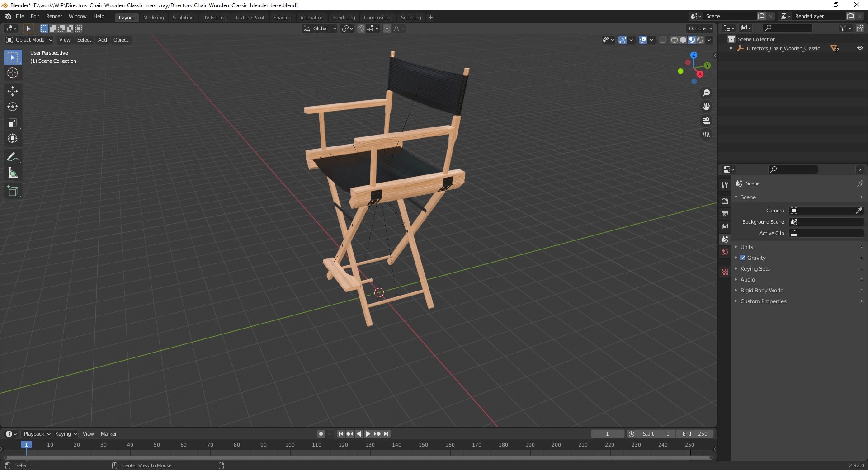Viewport: 868px width, 470px height.
Task: Toggle show overlays button
Action: tap(643, 40)
